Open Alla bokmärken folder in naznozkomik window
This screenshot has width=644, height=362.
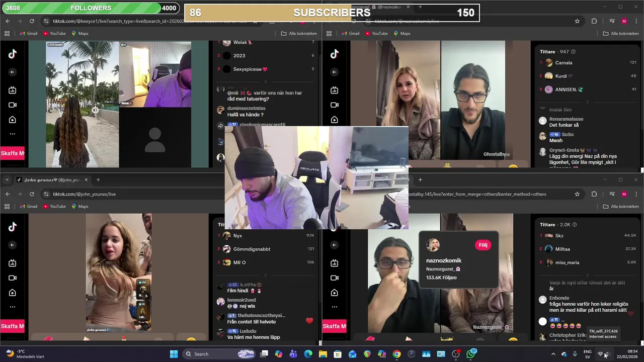(x=621, y=34)
